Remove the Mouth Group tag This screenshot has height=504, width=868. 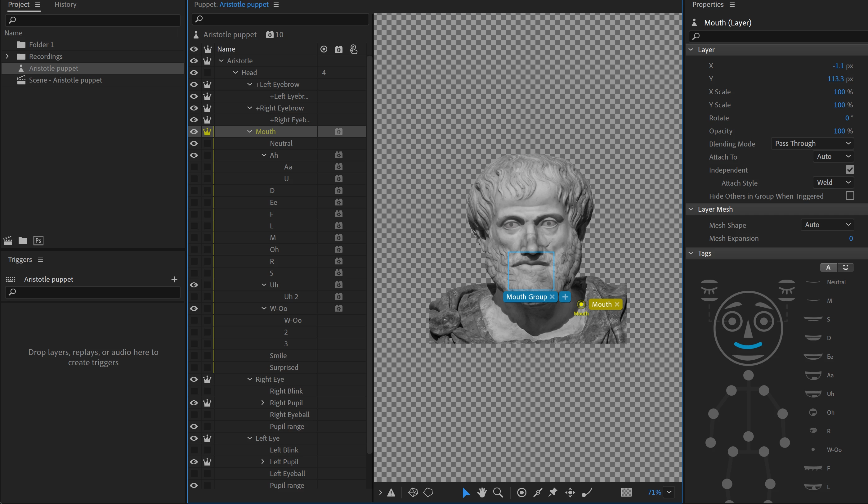click(552, 297)
